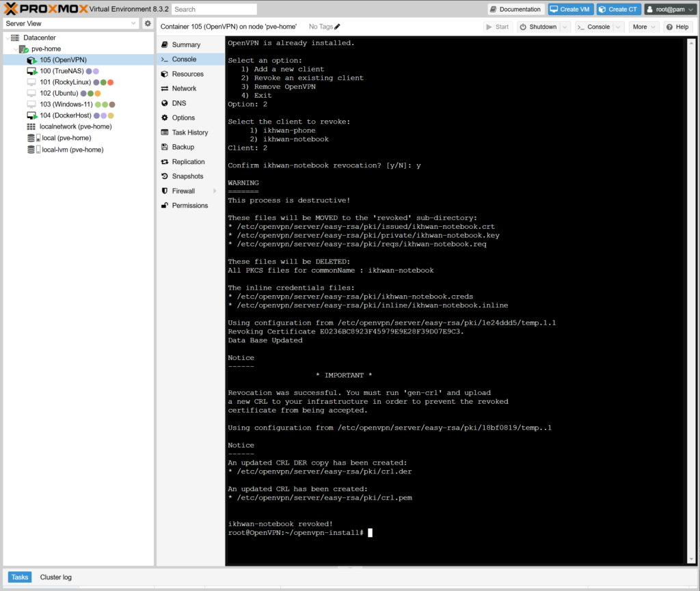Select the 100 (TrueNAS) VM icon
The width and height of the screenshot is (700, 591).
[31, 71]
